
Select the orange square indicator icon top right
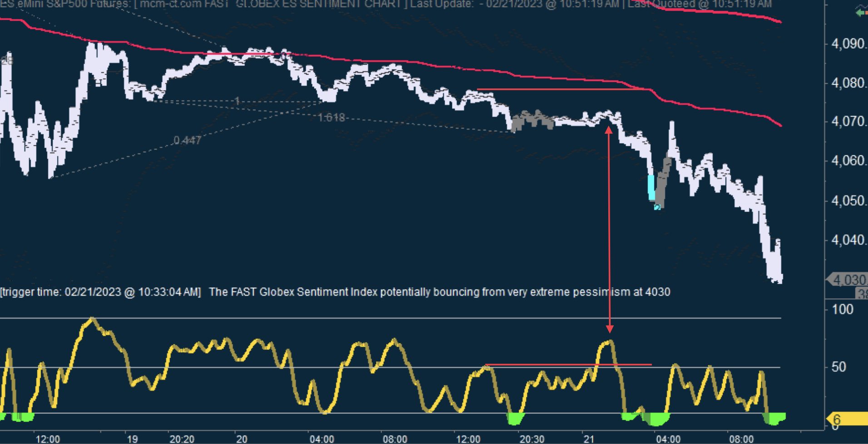coord(866,13)
